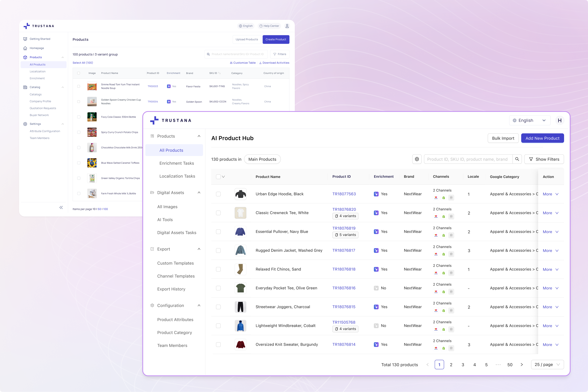Click the grey enrichment icon for Everyday Pocket Tee

point(376,288)
